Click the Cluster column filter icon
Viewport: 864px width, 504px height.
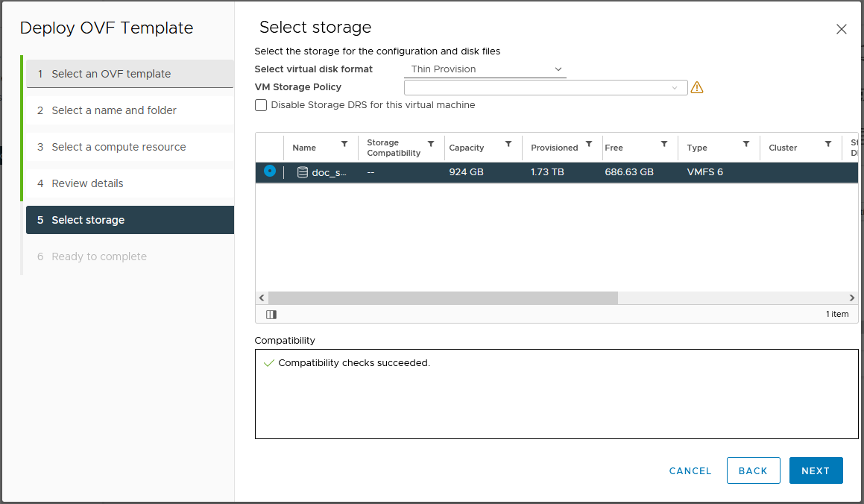827,144
